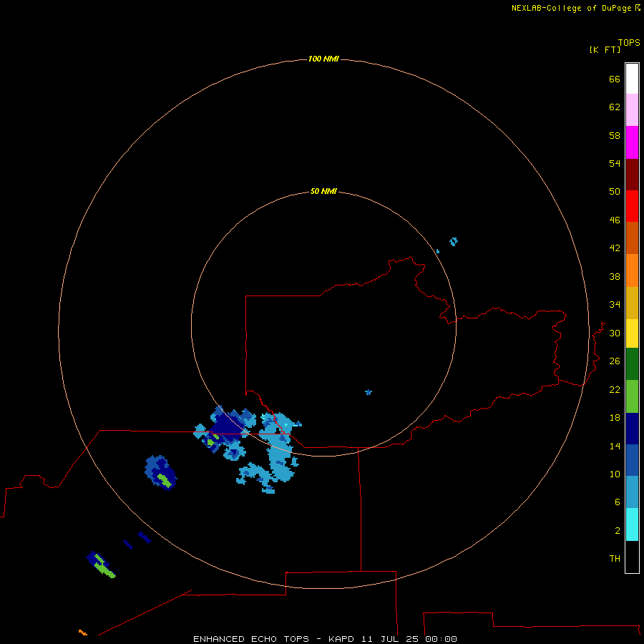Click the [K FT] units label

coord(605,49)
